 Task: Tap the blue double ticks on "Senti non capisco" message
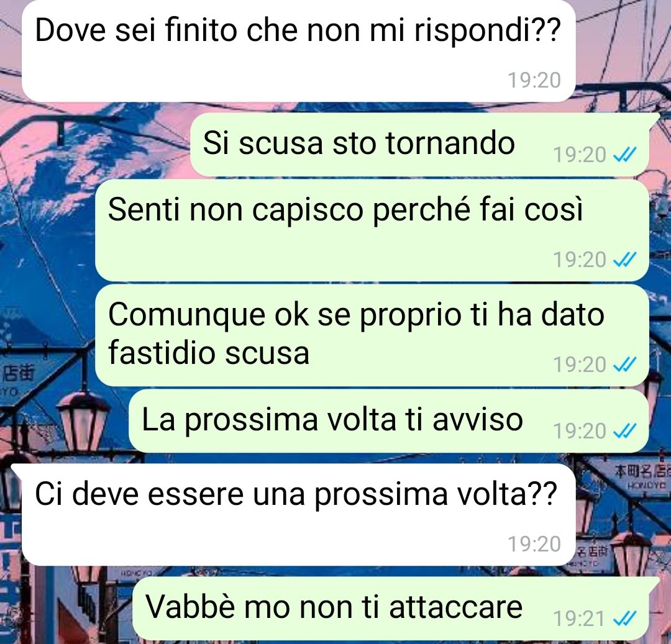(x=625, y=260)
